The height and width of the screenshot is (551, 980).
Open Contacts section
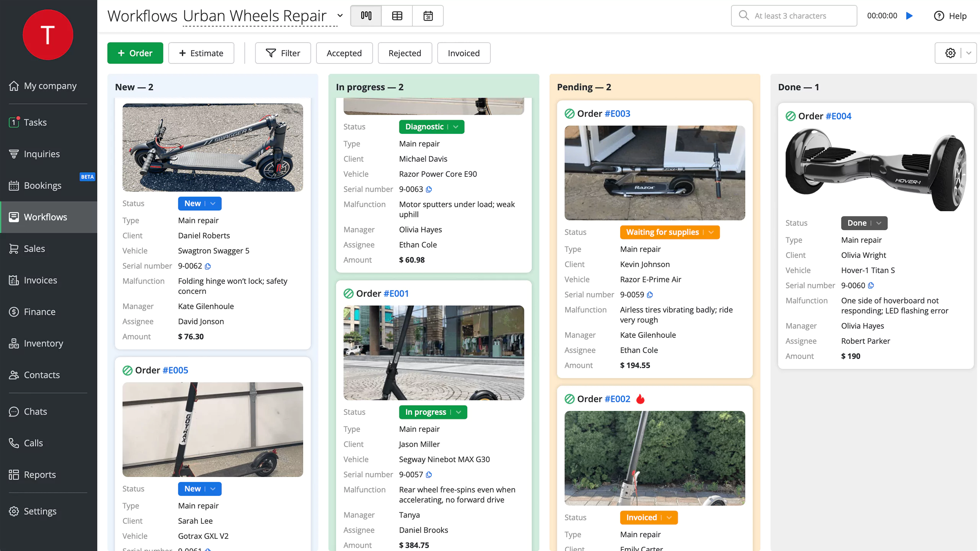49,375
